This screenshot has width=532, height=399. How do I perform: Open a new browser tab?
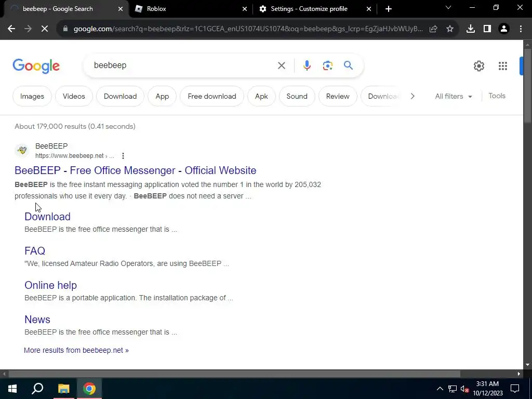389,9
